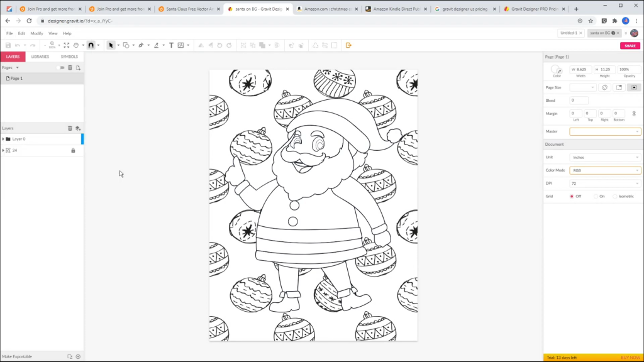Open the Modify menu
Viewport: 644px width, 362px height.
[36, 33]
